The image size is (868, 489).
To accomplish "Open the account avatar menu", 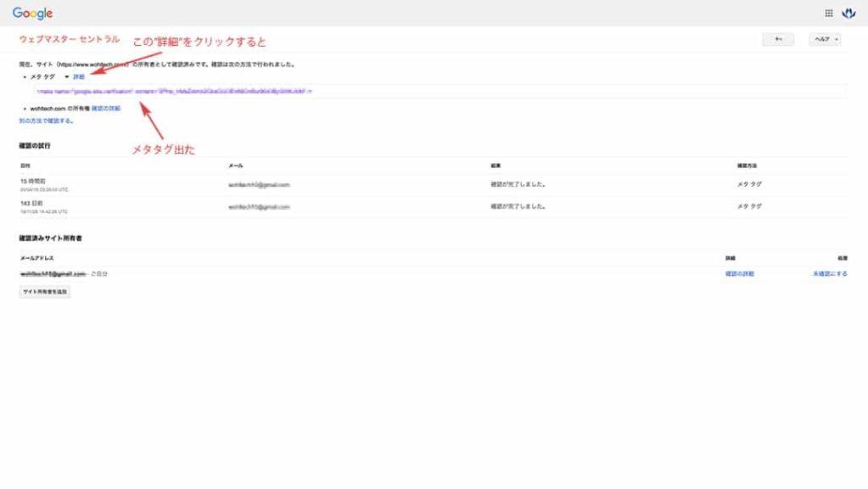I will 848,13.
